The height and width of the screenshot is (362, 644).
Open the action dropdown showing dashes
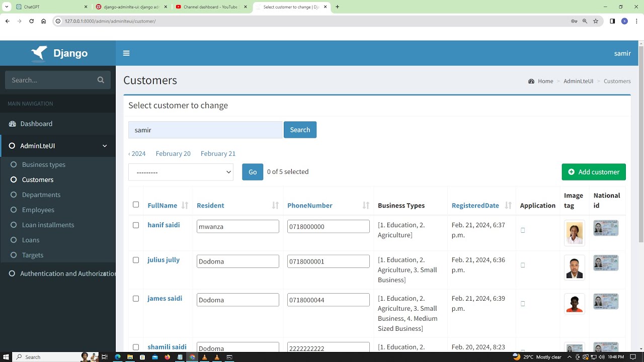pos(181,172)
